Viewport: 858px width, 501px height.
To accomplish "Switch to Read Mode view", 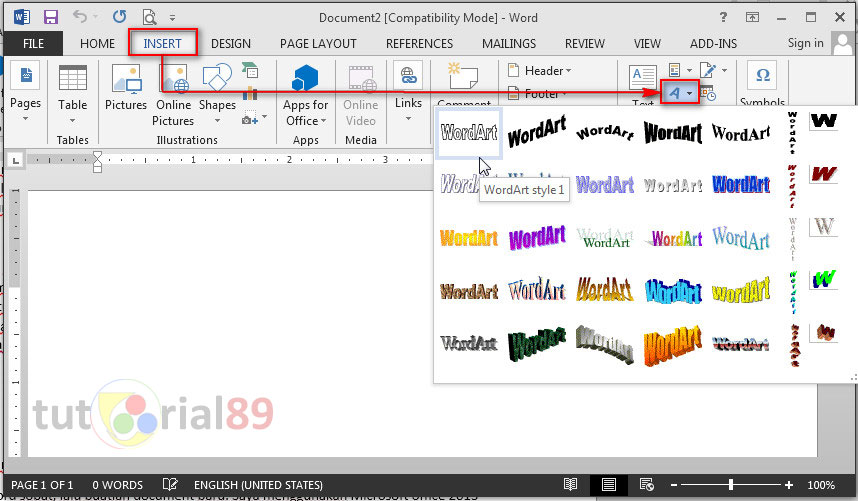I will [571, 484].
